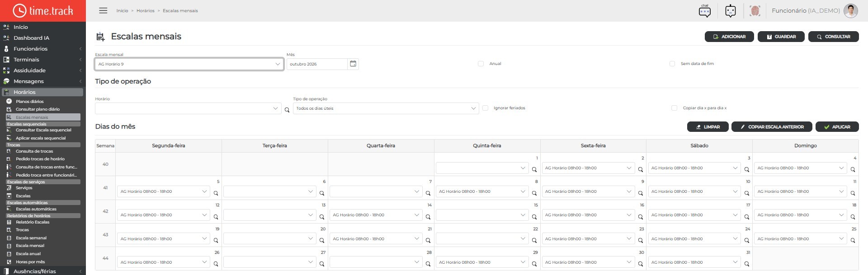The width and height of the screenshot is (868, 275).
Task: Expand the Escala mensal dropdown
Action: pyautogui.click(x=189, y=64)
